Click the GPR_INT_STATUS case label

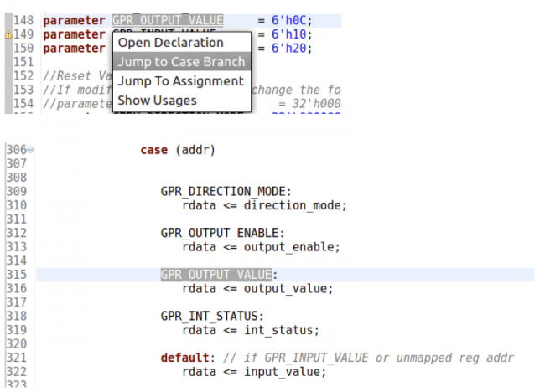click(x=209, y=317)
